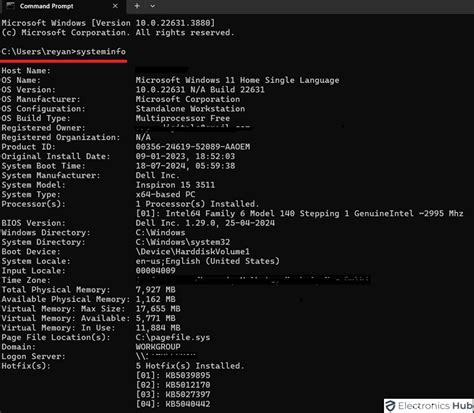Click the 'Host Name:' label
The width and height of the screenshot is (474, 413).
(x=26, y=71)
